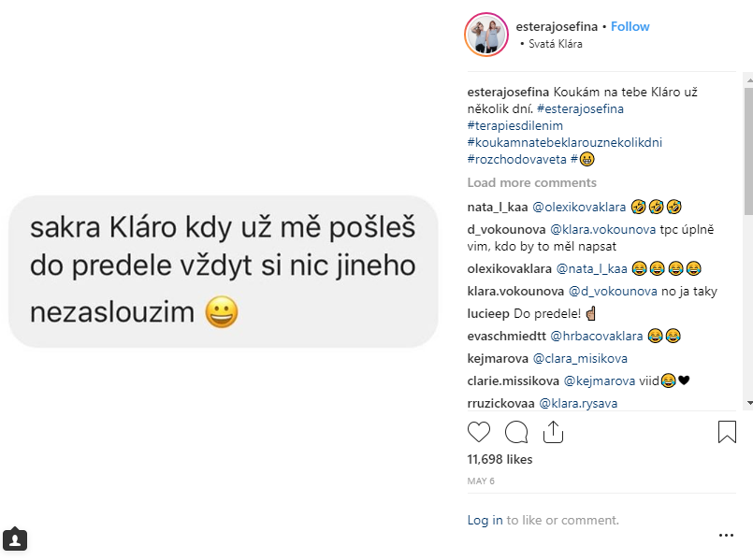Open comments via speech bubble icon

515,432
